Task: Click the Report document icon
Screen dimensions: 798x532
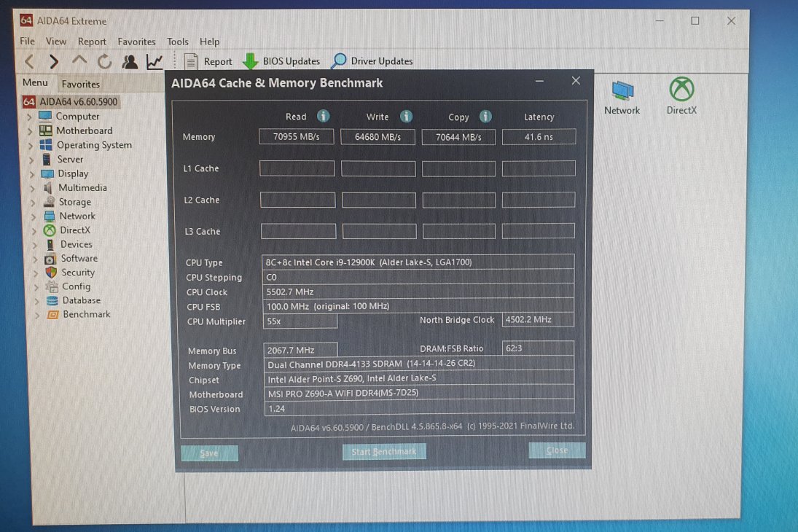Action: pyautogui.click(x=191, y=62)
